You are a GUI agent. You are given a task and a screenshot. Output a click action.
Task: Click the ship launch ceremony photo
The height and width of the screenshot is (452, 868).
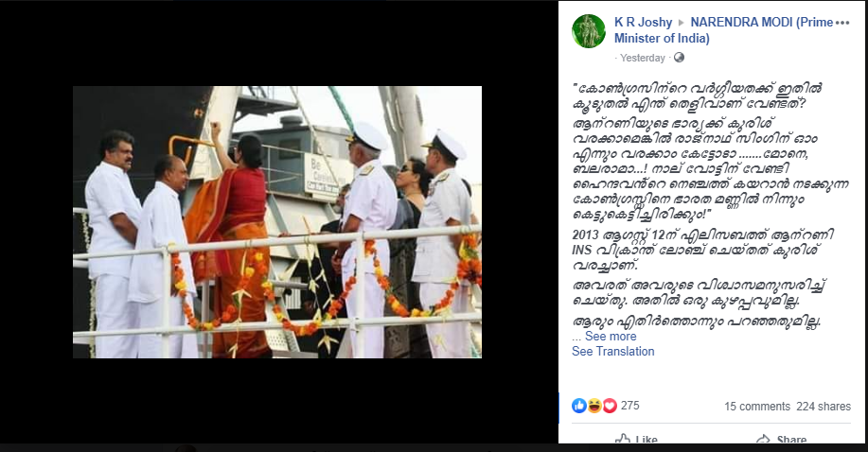pyautogui.click(x=277, y=222)
